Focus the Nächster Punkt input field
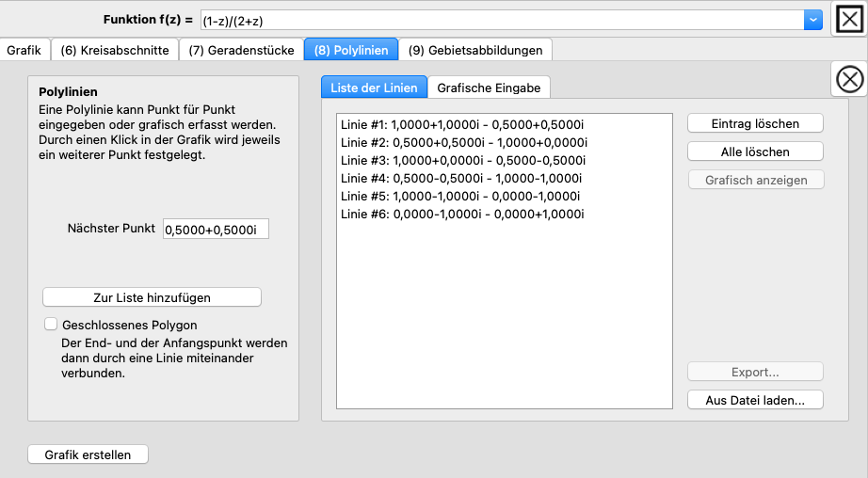This screenshot has width=868, height=478. (x=216, y=229)
